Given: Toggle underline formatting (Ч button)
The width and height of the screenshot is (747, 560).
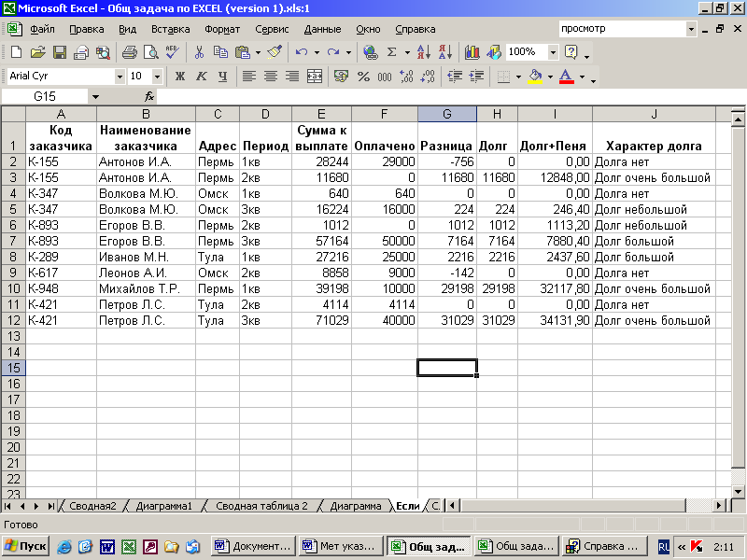Looking at the screenshot, I should click(222, 77).
